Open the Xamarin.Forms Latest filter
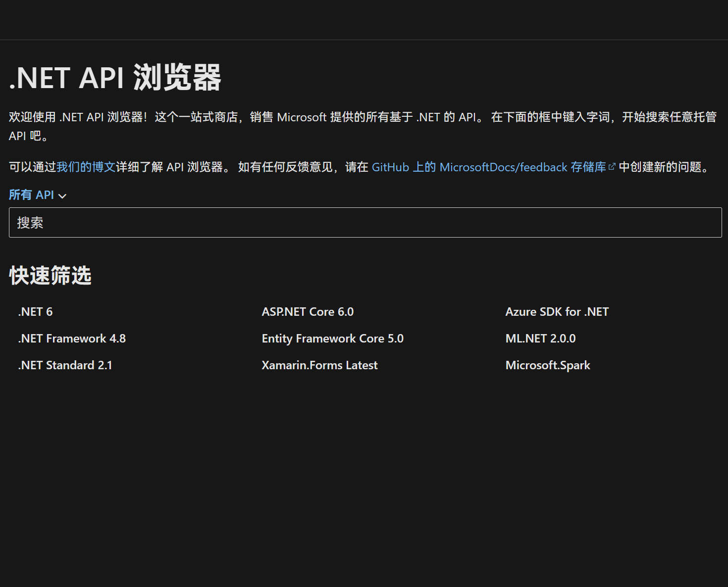Viewport: 728px width, 587px height. 319,365
